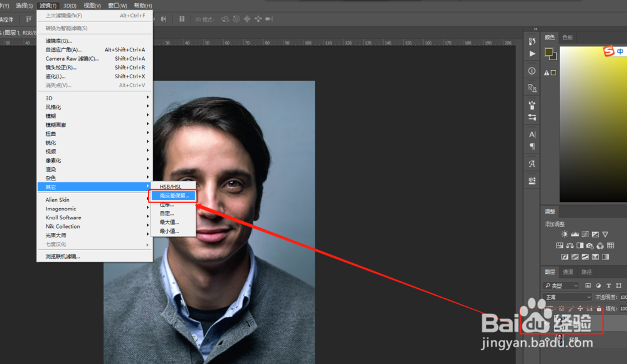Add a Color Lookup adjustment
This screenshot has height=364, width=627.
[610, 246]
